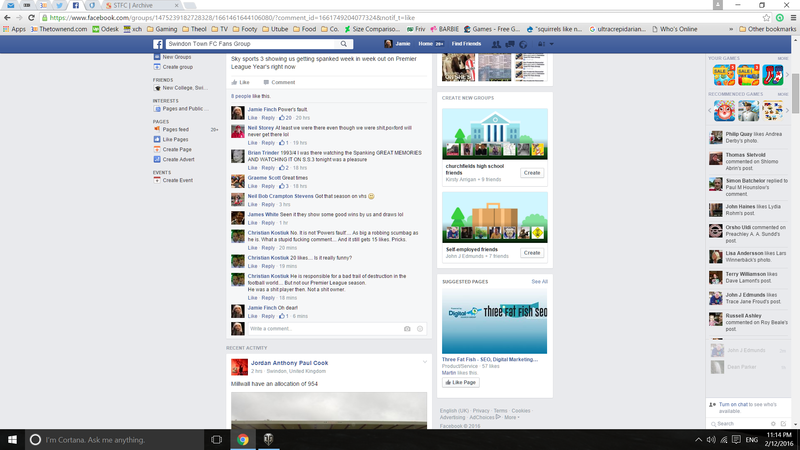Image resolution: width=800 pixels, height=450 pixels.
Task: Show next Your Games with the right arrow
Action: (787, 75)
